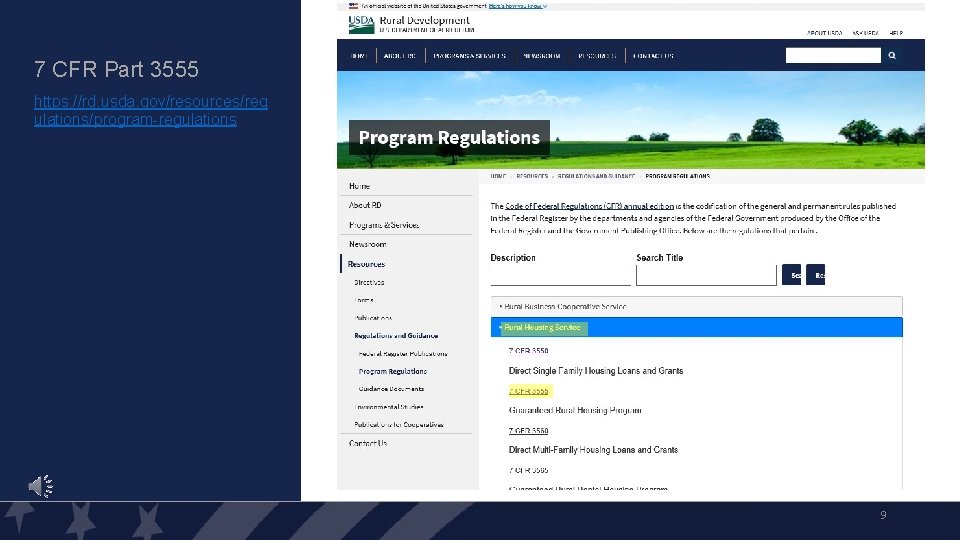Image resolution: width=960 pixels, height=540 pixels.
Task: Open Programs & Services in top navigation
Action: (470, 56)
